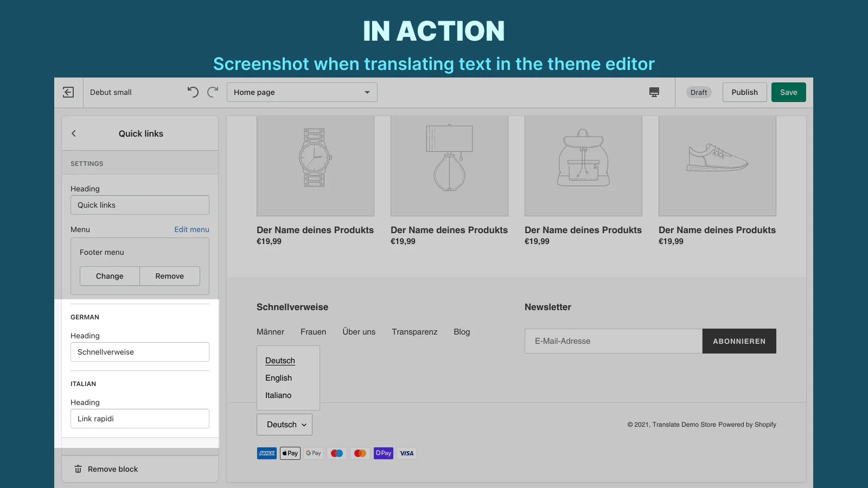Screen dimensions: 868x488
Task: Click the undo arrow icon
Action: point(193,92)
